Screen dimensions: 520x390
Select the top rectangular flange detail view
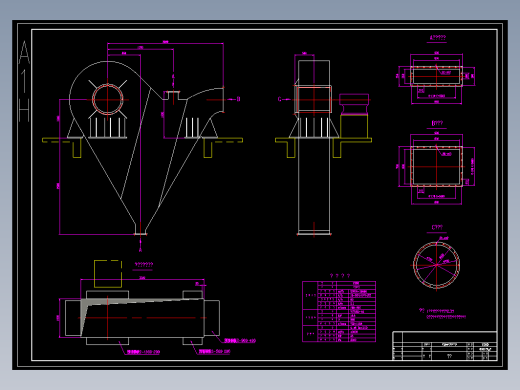(x=437, y=77)
